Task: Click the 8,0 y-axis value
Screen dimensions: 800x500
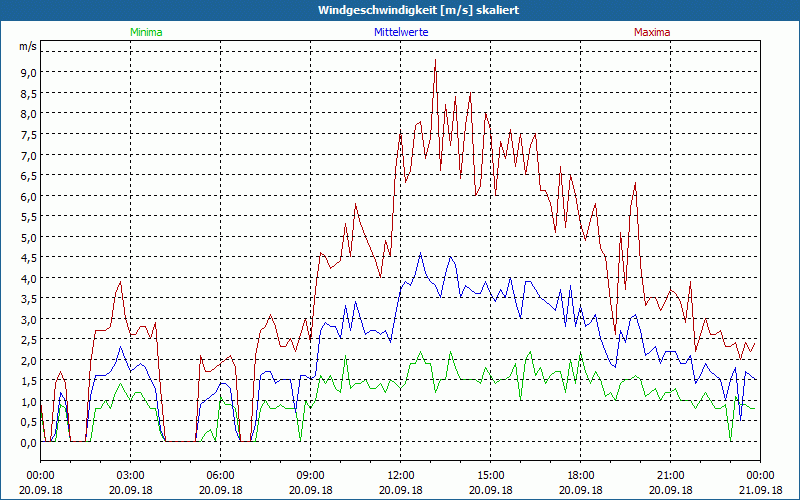Action: [x=29, y=114]
